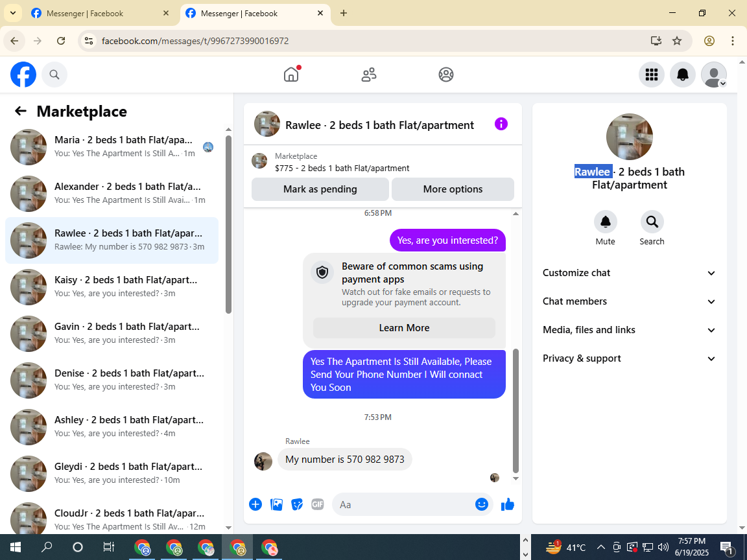
Task: Click the address bar URL
Action: click(195, 41)
